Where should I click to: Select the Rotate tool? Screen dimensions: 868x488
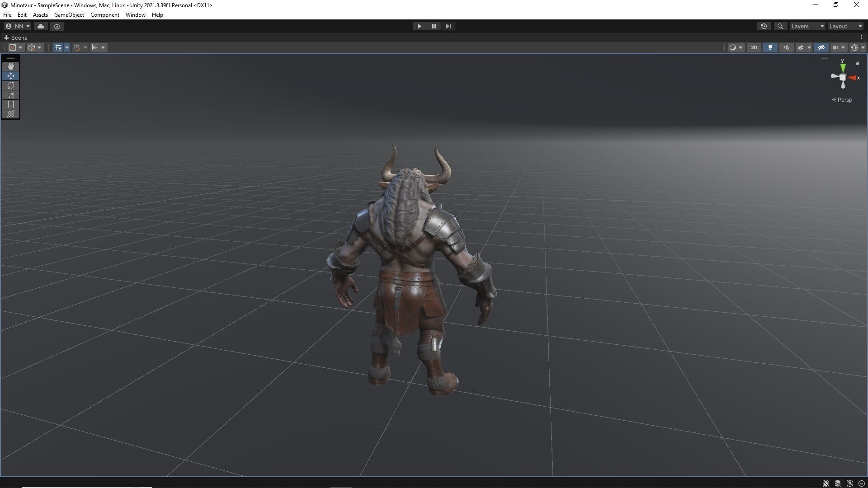click(11, 85)
